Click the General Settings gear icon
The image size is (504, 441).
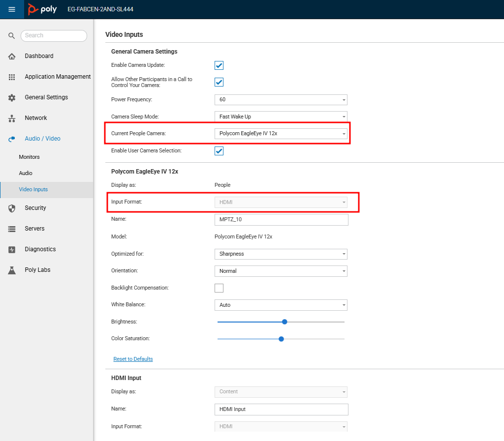[x=12, y=97]
